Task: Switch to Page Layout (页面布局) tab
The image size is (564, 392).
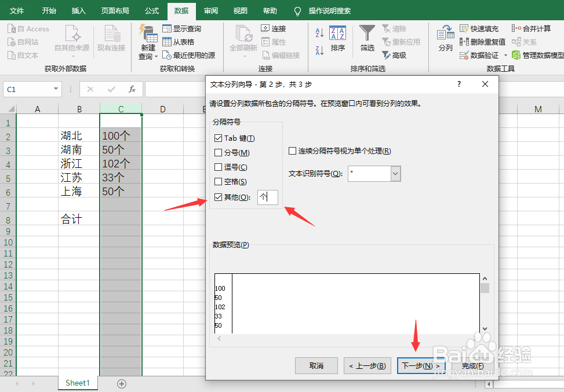Action: coord(115,11)
